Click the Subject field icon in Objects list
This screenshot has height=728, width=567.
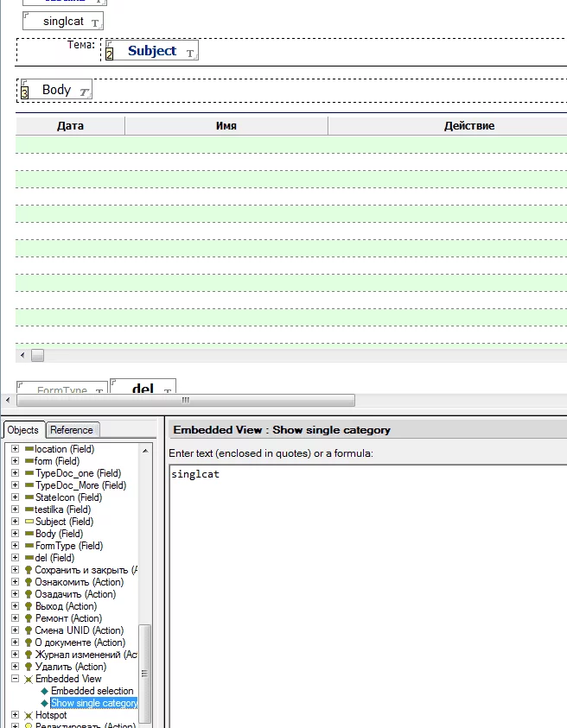(29, 522)
